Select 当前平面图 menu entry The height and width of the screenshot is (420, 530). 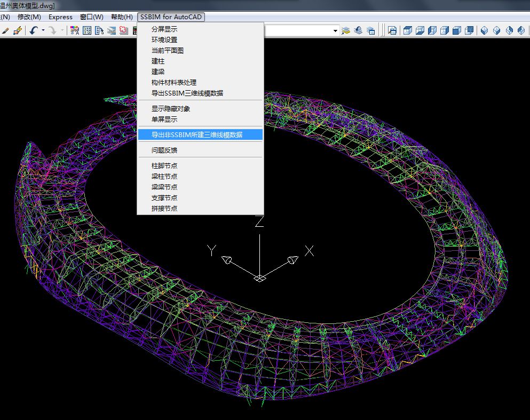point(201,50)
